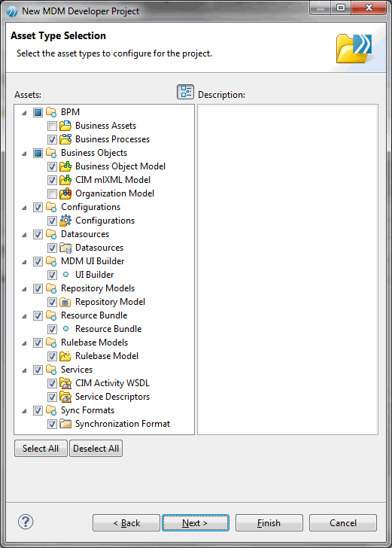Click the Configurations parent folder icon

click(x=51, y=207)
